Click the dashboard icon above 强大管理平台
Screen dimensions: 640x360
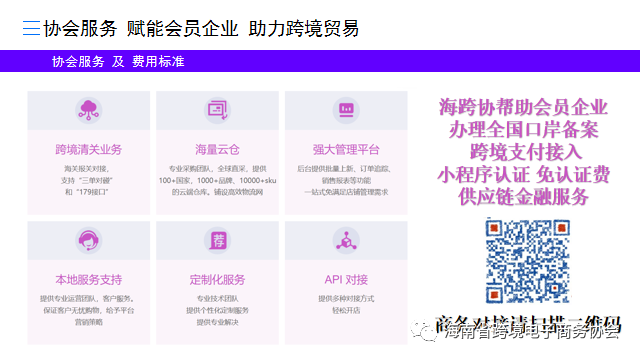(x=346, y=110)
